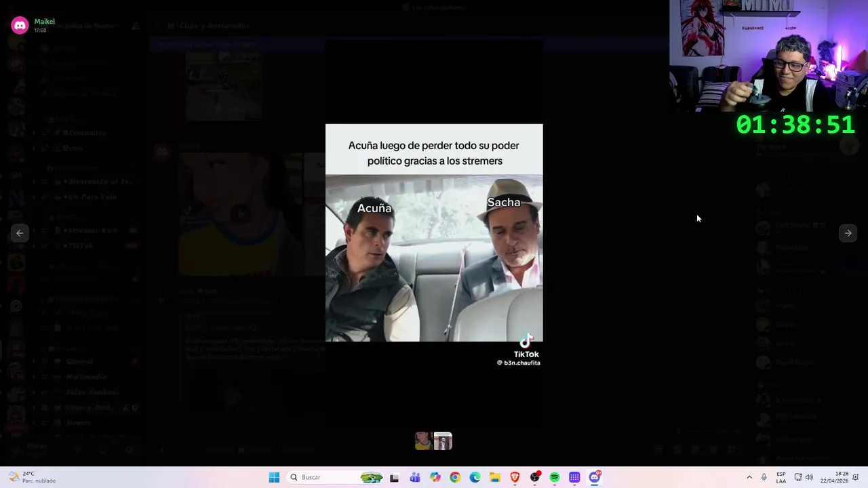Image resolution: width=868 pixels, height=488 pixels.
Task: Select the second thumbnail in the image carousel
Action: click(443, 441)
